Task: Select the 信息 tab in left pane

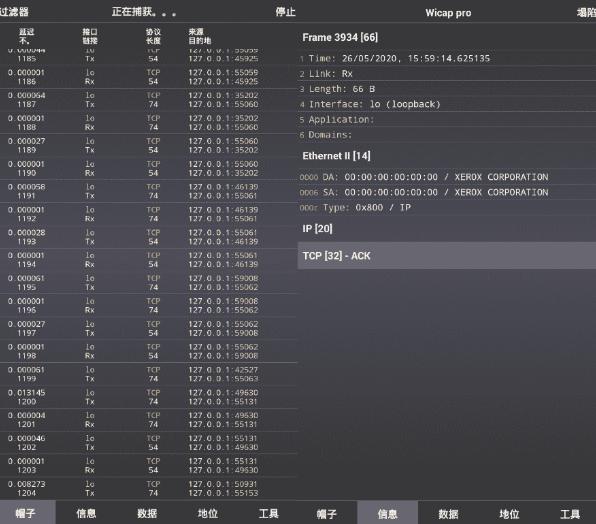Action: pyautogui.click(x=86, y=513)
